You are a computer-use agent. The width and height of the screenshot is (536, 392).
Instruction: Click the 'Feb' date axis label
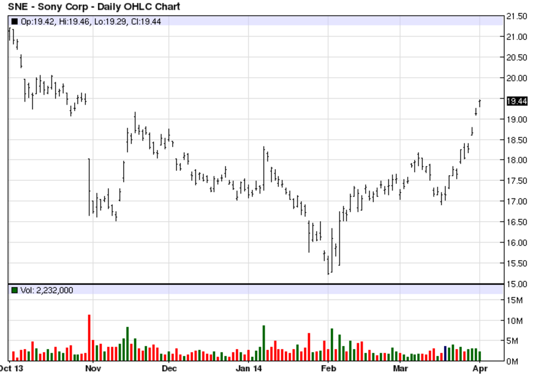[328, 368]
